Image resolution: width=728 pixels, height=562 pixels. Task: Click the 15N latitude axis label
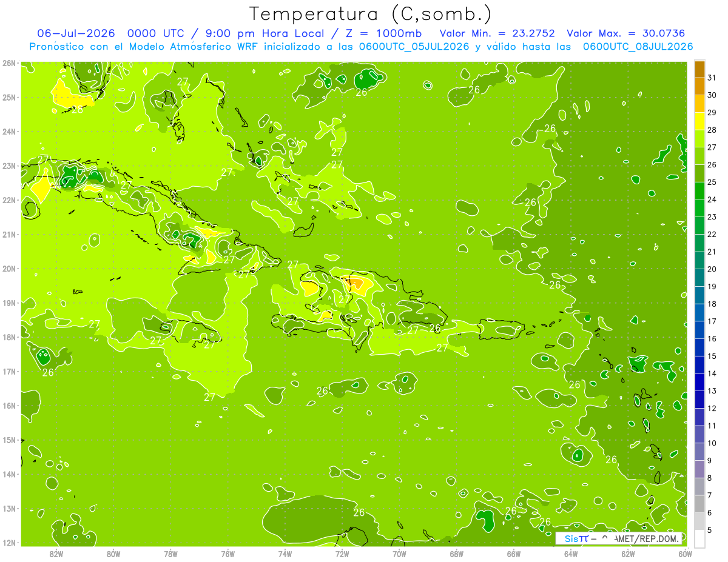pyautogui.click(x=9, y=440)
